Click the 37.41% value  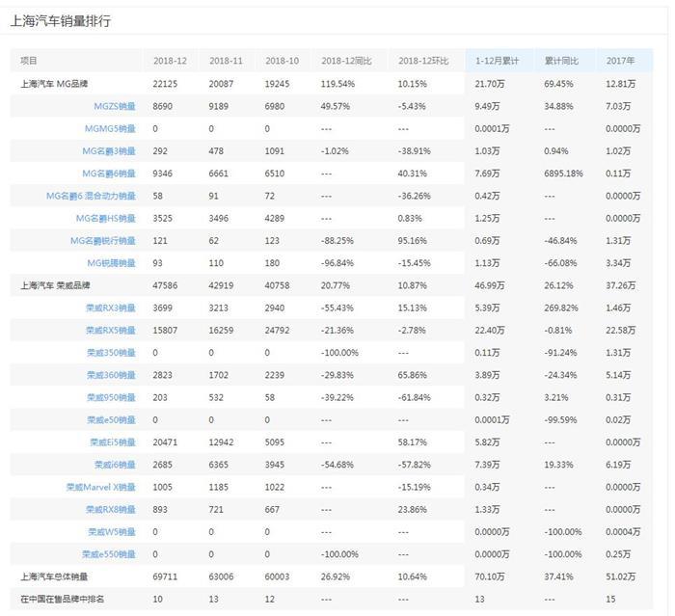[558, 576]
